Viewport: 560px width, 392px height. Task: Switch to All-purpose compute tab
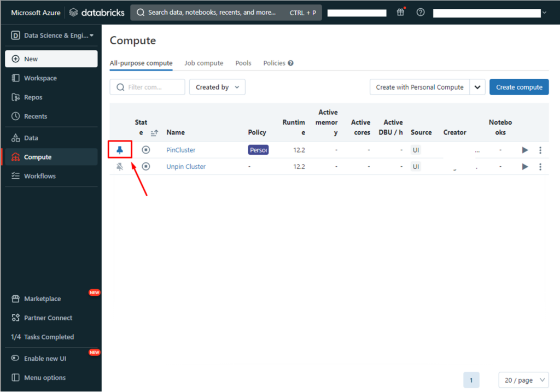(x=141, y=63)
